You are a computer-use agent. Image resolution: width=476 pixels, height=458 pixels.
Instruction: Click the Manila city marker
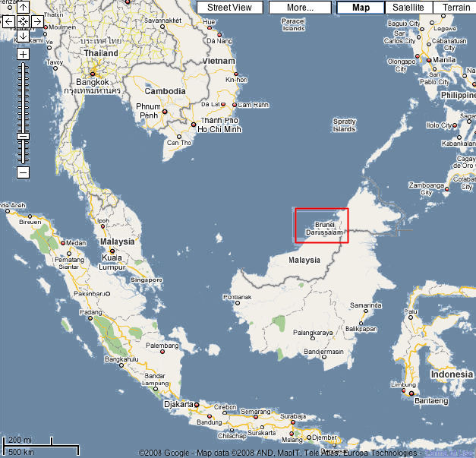coord(430,59)
